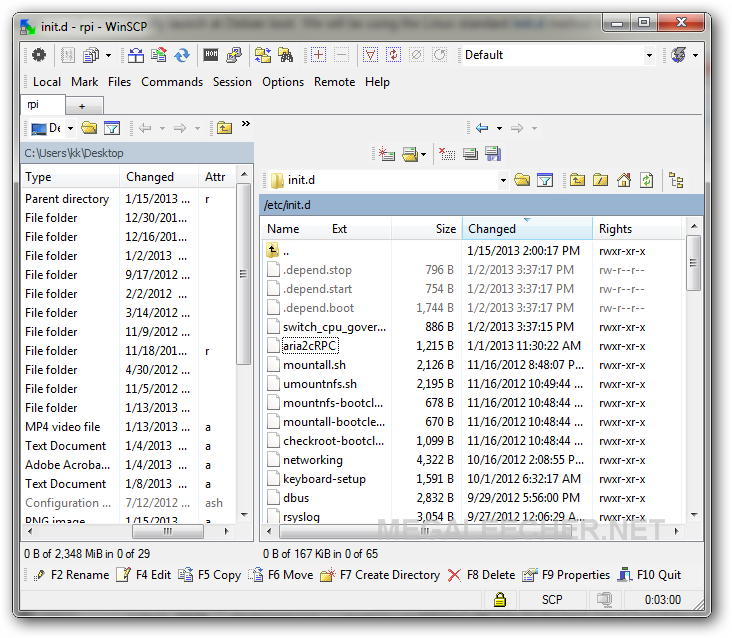732x638 pixels.
Task: Click F8 Delete button
Action: (x=481, y=575)
